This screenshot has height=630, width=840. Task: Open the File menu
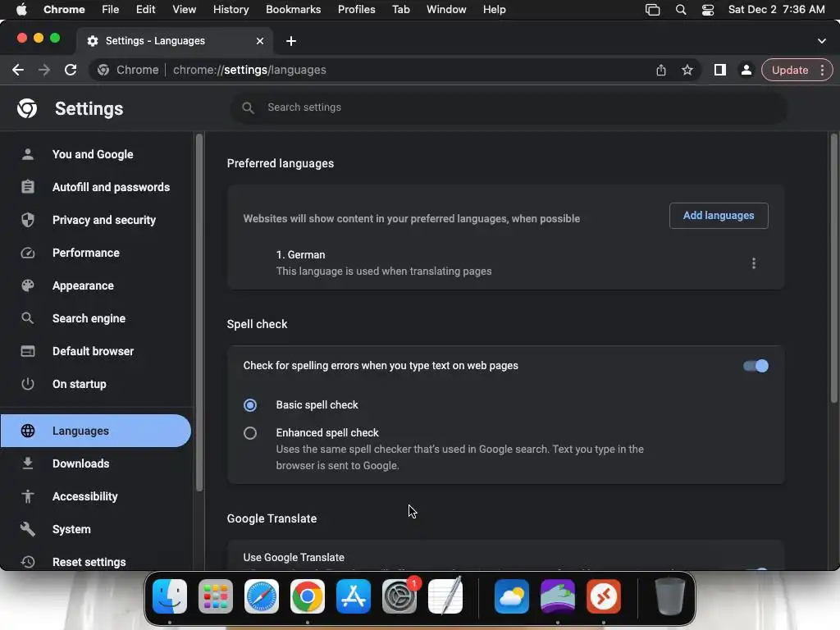tap(111, 10)
